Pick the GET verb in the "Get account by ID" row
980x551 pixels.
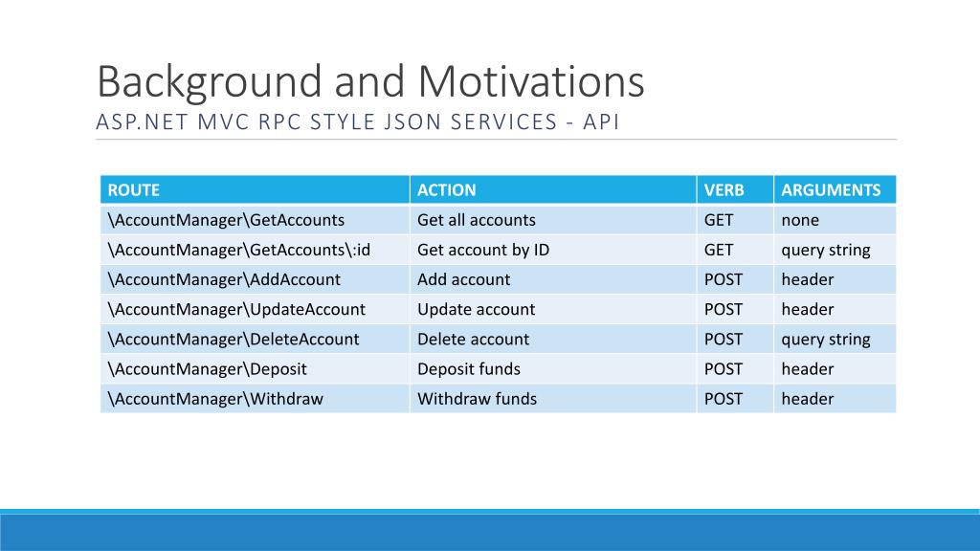click(x=735, y=250)
